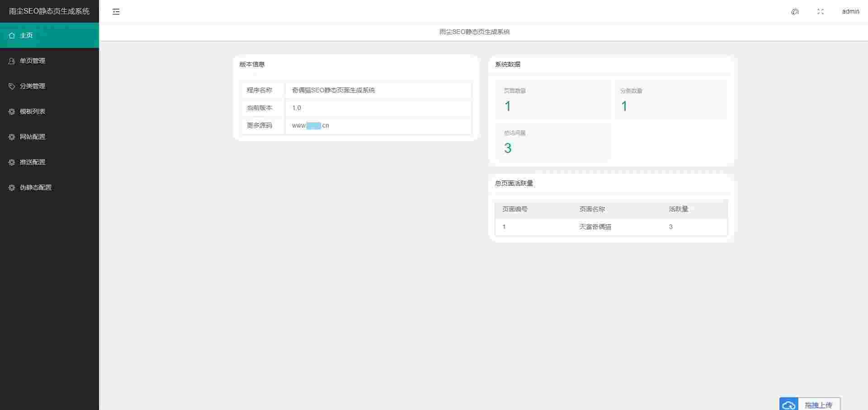Open 模板列表 in the sidebar

[x=49, y=111]
